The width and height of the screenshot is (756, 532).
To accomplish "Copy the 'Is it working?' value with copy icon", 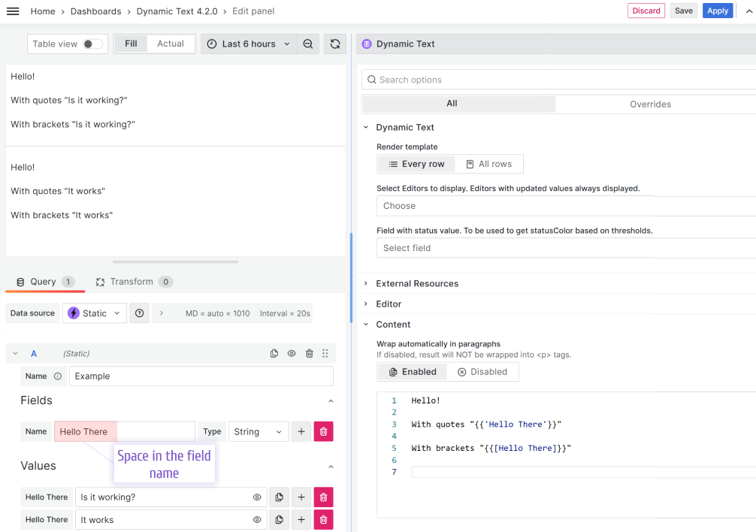I will pyautogui.click(x=279, y=497).
